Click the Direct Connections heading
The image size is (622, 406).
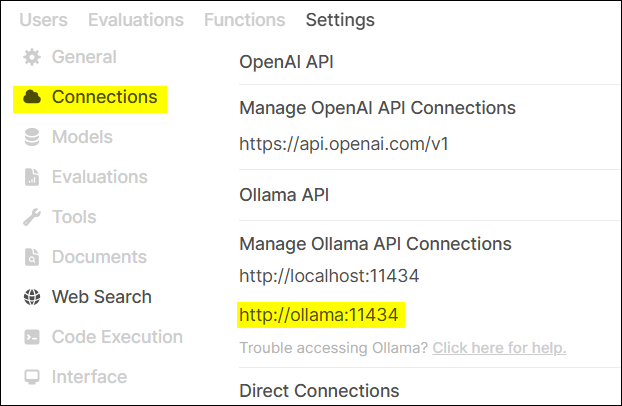(x=319, y=390)
